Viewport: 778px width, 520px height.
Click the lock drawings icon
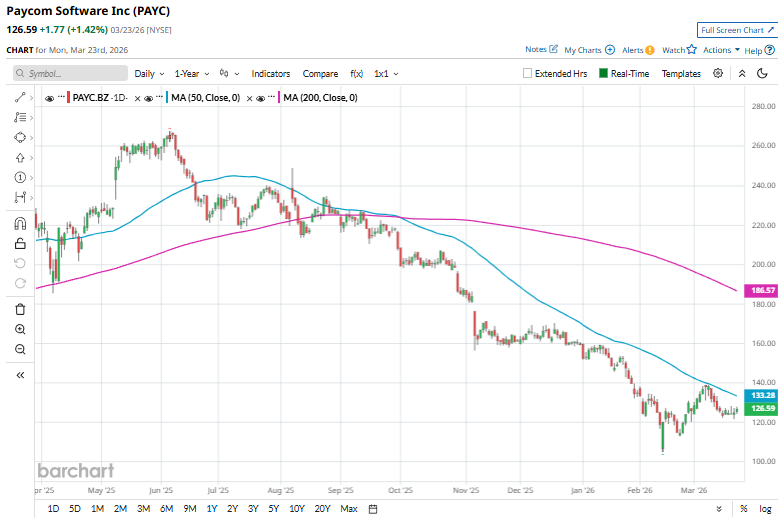click(x=20, y=243)
